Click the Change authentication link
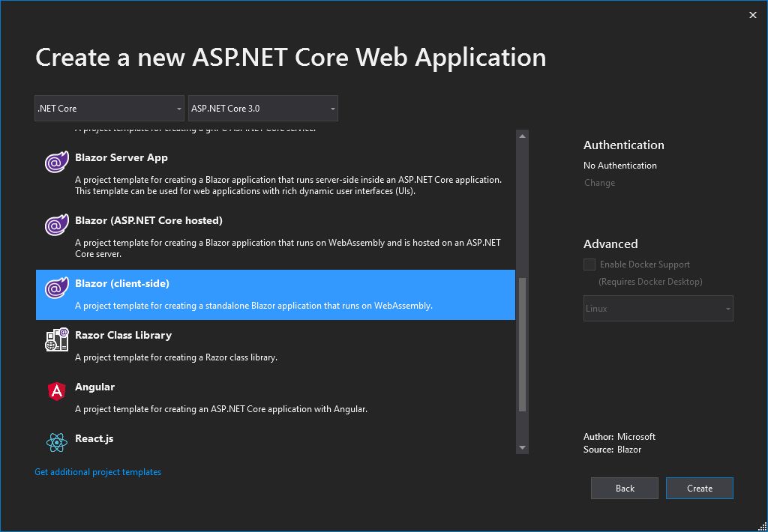The height and width of the screenshot is (532, 768). pos(599,183)
